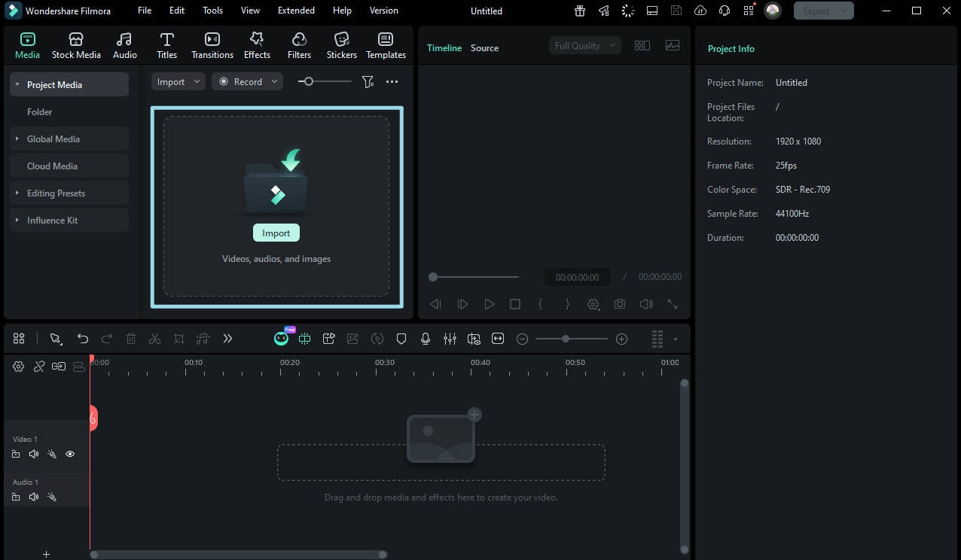This screenshot has width=961, height=560.
Task: Open the timeline track settings gear
Action: pos(18,367)
